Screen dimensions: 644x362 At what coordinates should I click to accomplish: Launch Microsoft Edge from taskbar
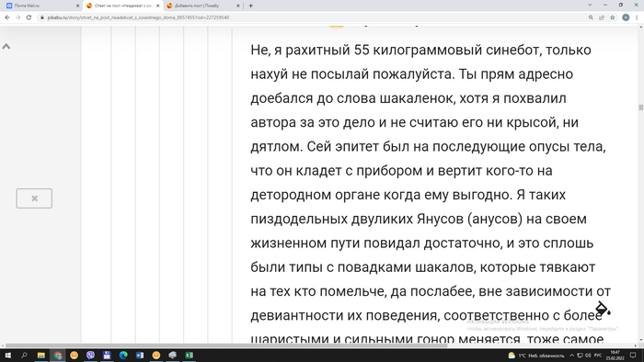[123, 355]
